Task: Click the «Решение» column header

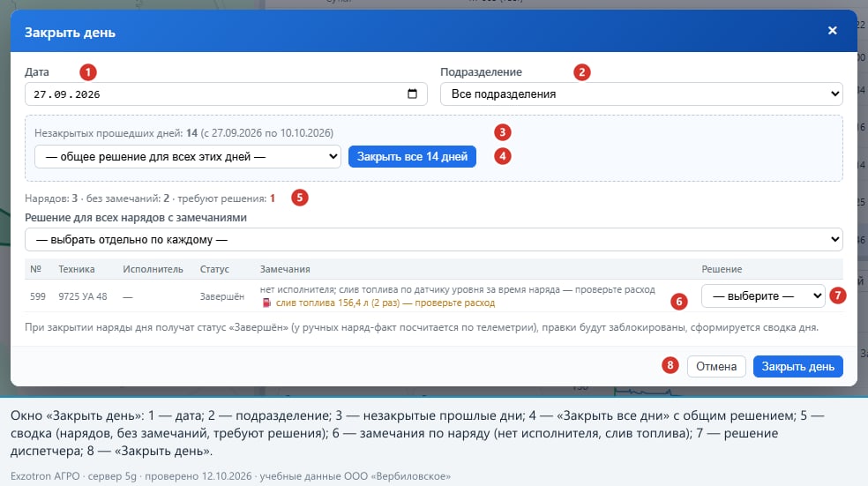Action: (x=722, y=269)
